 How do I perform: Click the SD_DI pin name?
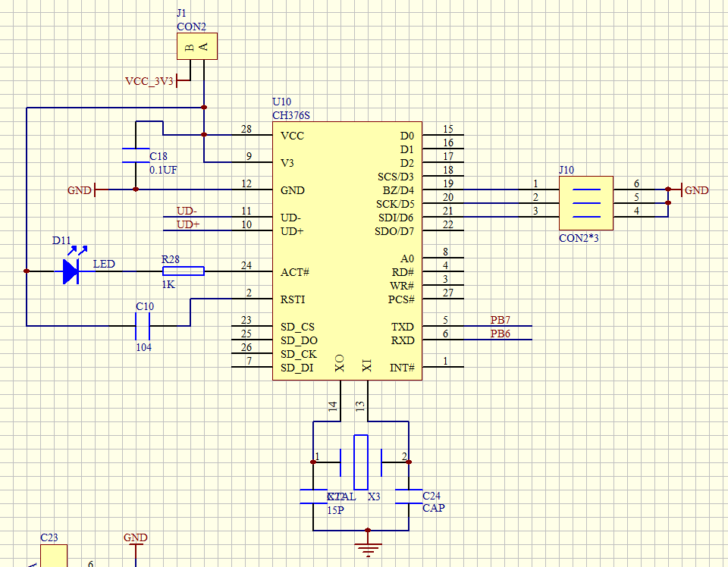pos(297,368)
